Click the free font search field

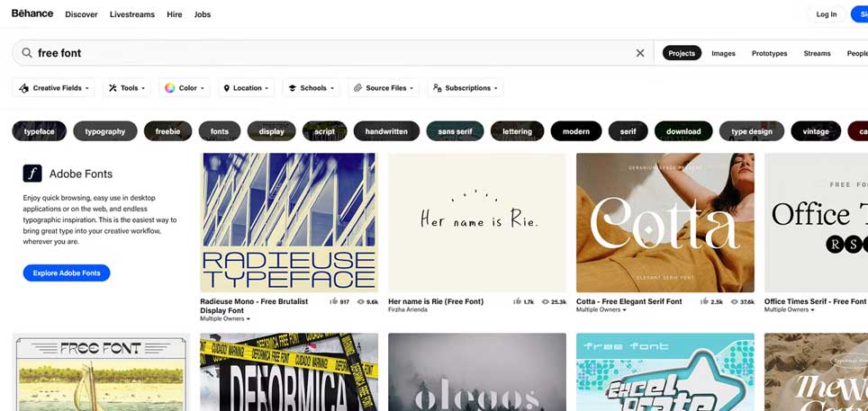[x=332, y=53]
